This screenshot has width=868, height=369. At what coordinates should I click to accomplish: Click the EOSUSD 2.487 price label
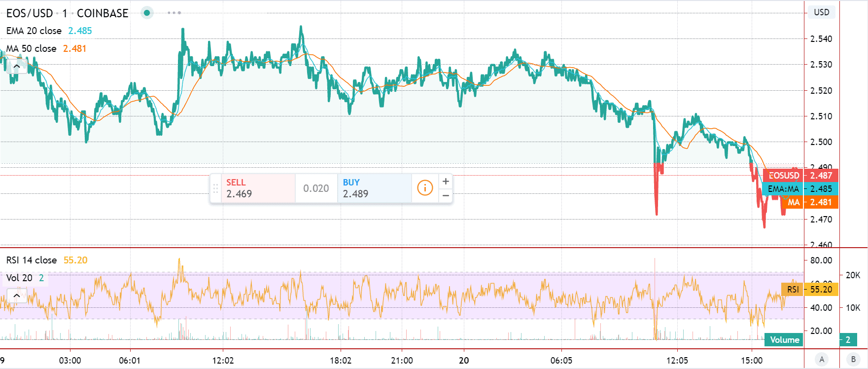tap(800, 176)
